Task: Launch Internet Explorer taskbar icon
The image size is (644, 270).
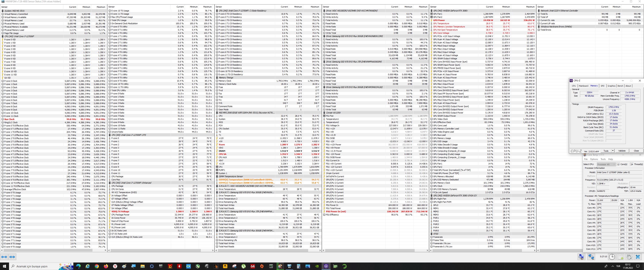Action: (x=87, y=266)
